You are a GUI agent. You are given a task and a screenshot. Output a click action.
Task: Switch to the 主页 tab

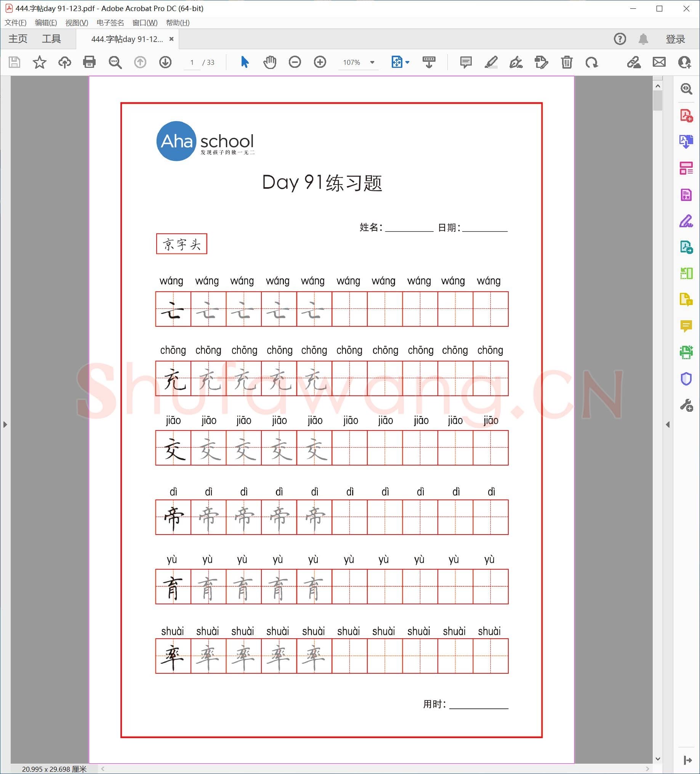[x=18, y=39]
